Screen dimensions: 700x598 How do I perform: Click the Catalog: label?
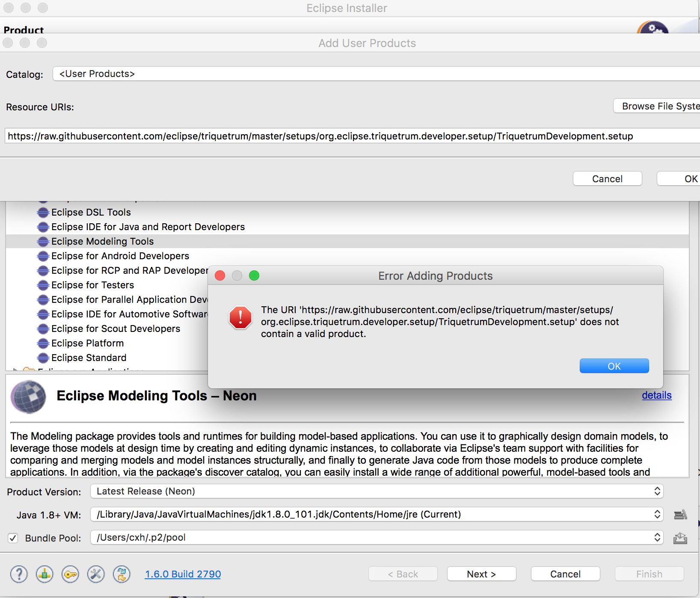(x=24, y=74)
